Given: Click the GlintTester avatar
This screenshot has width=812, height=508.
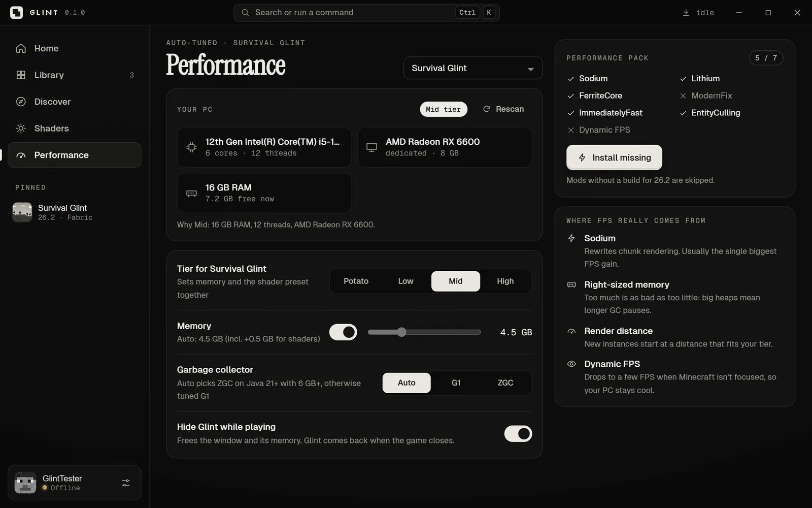Looking at the screenshot, I should click(25, 483).
